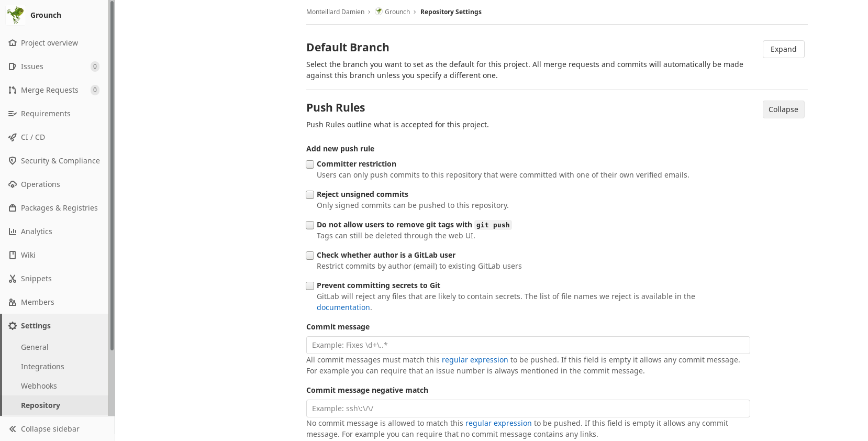Open Merge Requests branch icon
Viewport: 868px width, 441px height.
(13, 90)
